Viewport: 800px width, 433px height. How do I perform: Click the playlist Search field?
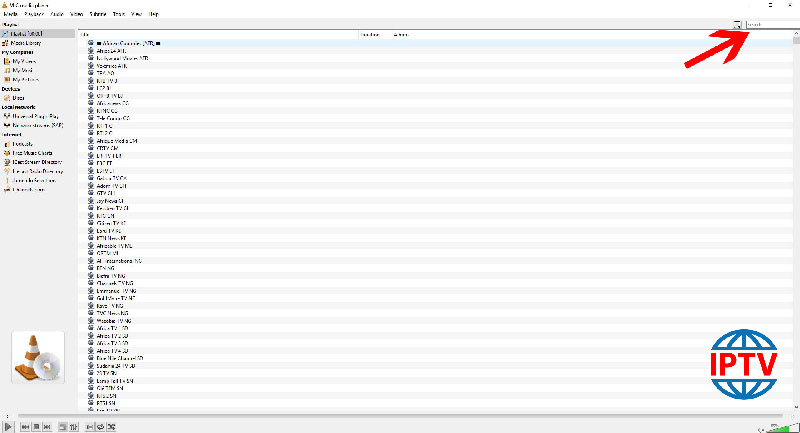(770, 25)
